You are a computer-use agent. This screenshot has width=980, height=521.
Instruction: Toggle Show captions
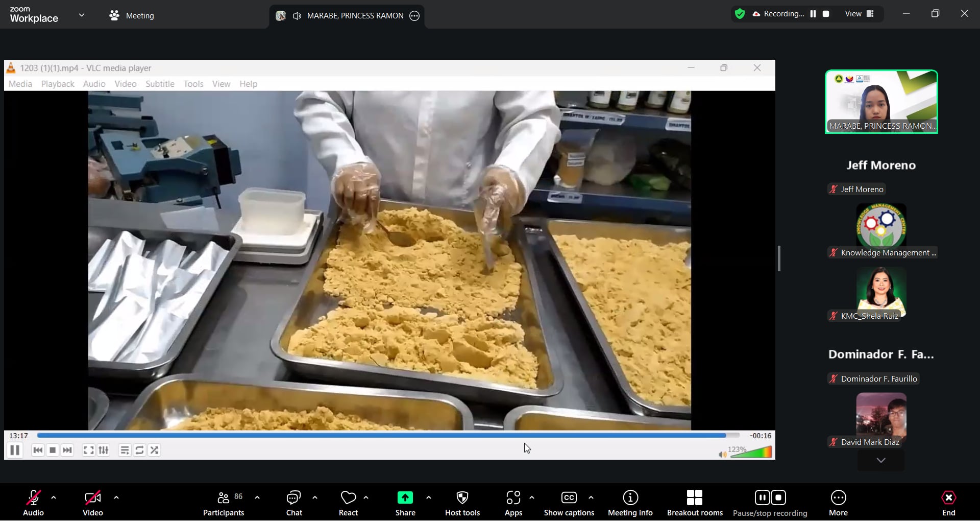[x=569, y=503]
